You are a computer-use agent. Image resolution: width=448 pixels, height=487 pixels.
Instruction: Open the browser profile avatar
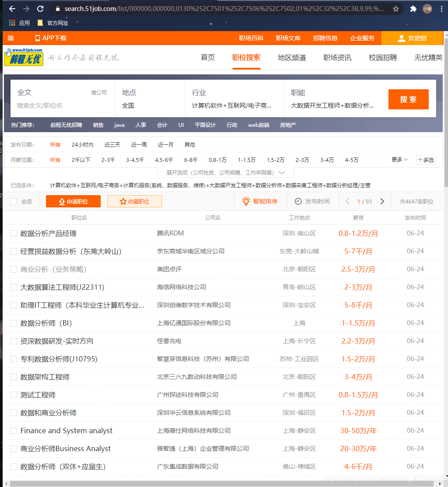tap(427, 9)
